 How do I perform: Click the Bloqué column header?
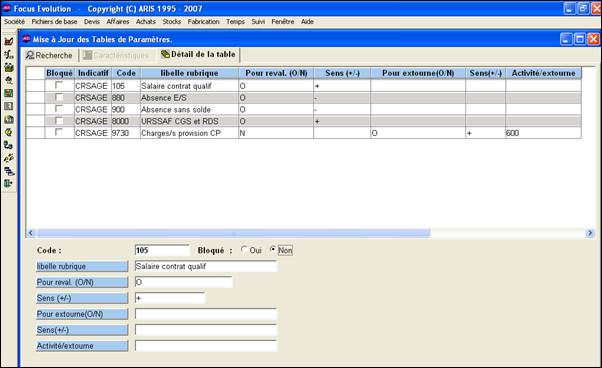[59, 73]
